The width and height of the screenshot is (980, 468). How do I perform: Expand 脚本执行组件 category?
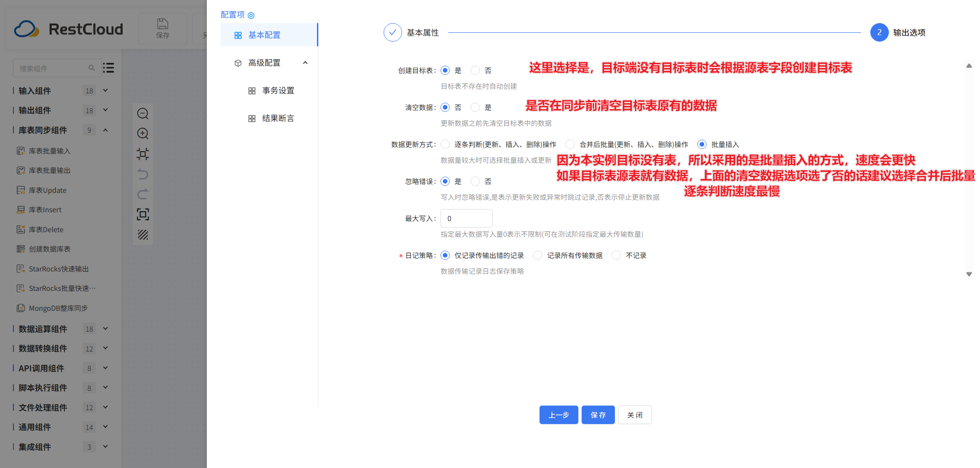(x=105, y=388)
